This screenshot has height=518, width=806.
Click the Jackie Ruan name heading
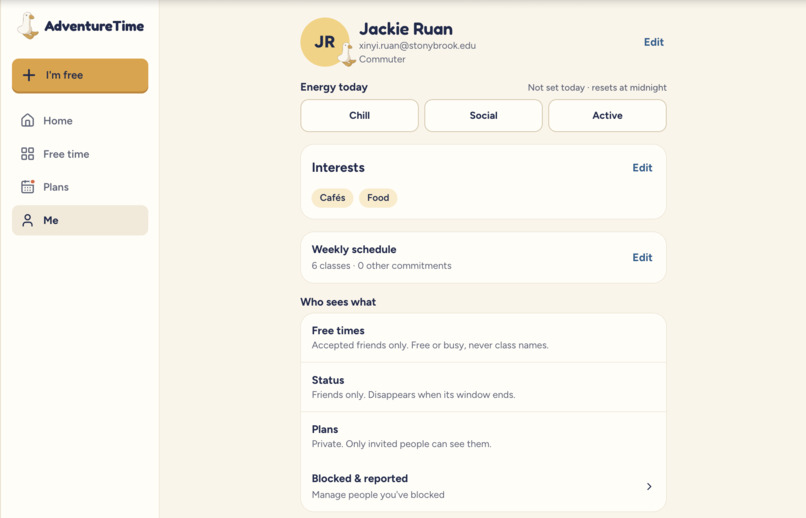pyautogui.click(x=406, y=29)
